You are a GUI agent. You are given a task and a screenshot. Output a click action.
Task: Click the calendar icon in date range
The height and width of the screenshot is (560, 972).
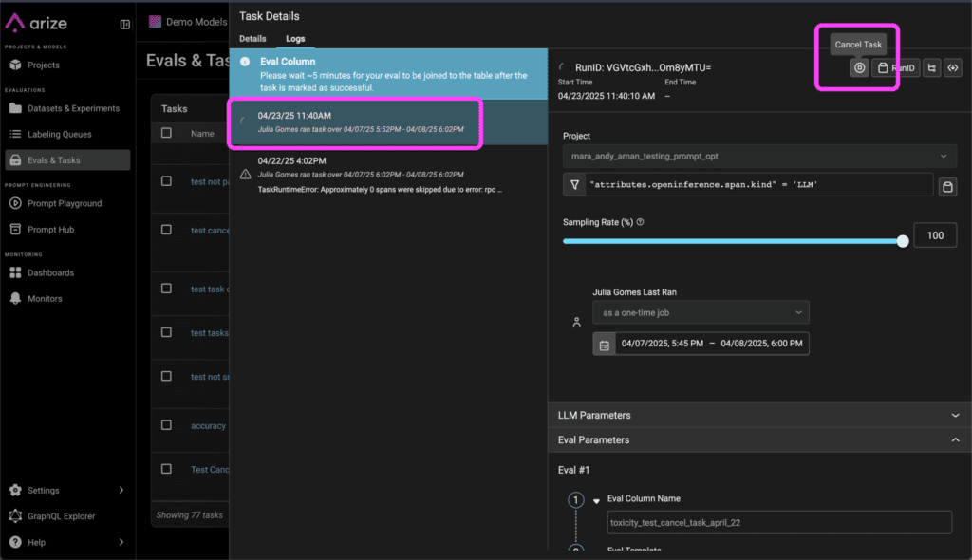pos(604,344)
